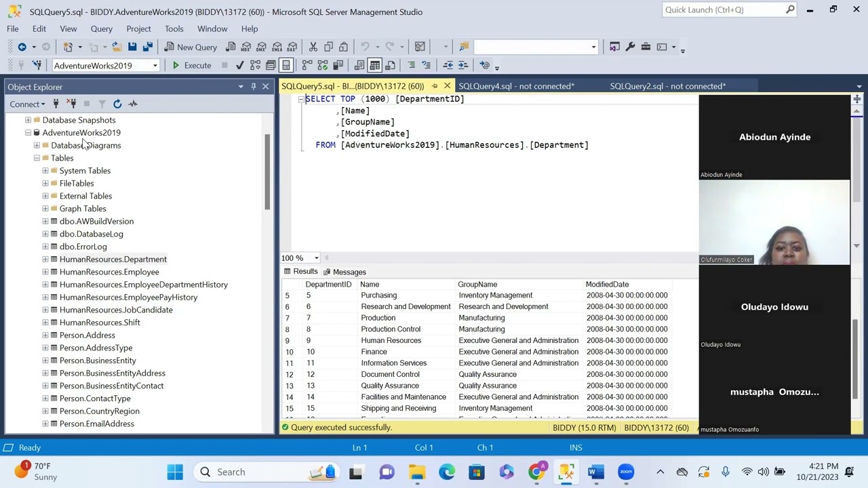Expand the System Tables folder
This screenshot has width=868, height=488.
pyautogui.click(x=45, y=171)
